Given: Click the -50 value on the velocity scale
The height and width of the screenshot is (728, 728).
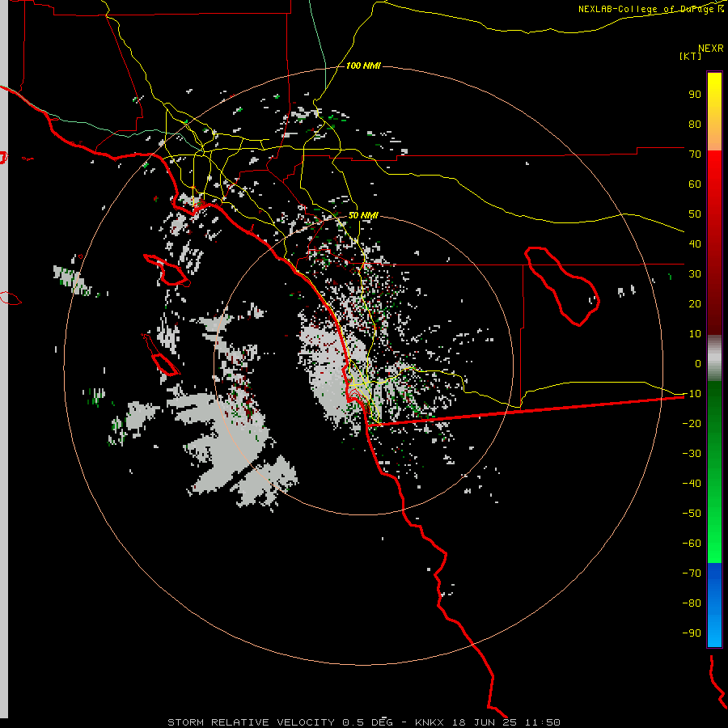Looking at the screenshot, I should (692, 514).
